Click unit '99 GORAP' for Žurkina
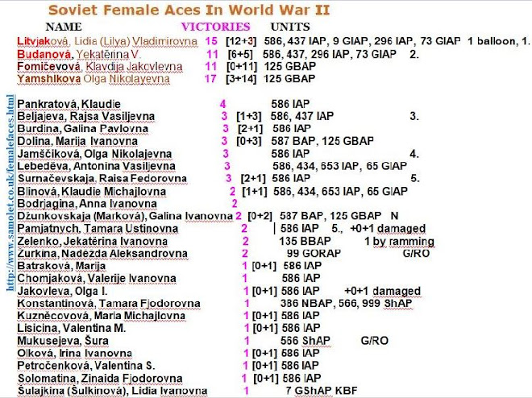This screenshot has height=398, width=532. (x=314, y=254)
